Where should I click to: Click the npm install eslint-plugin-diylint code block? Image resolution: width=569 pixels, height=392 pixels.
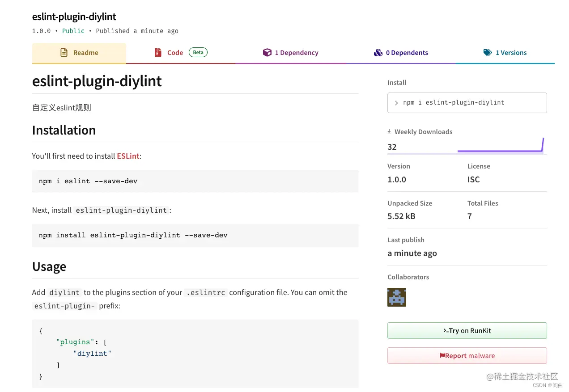[x=195, y=235]
